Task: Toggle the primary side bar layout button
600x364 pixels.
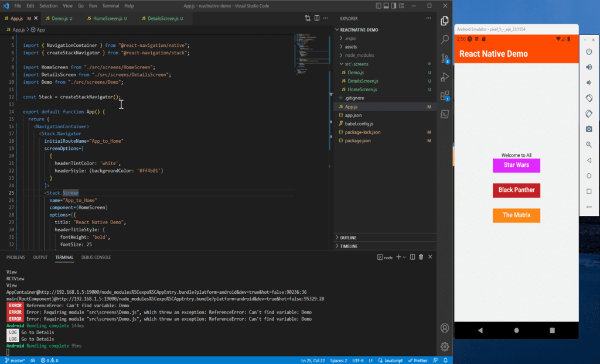Action: tap(379, 6)
